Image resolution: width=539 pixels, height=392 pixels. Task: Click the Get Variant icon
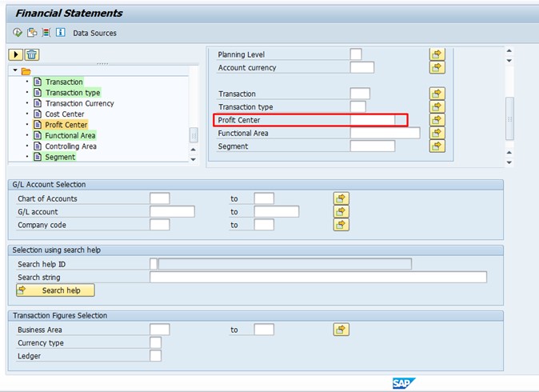click(32, 33)
